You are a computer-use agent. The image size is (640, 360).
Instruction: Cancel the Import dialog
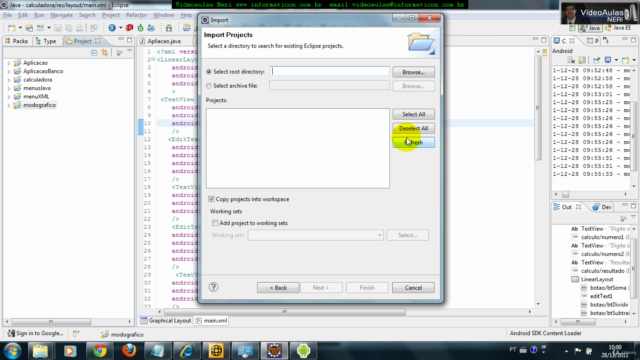[x=413, y=288]
